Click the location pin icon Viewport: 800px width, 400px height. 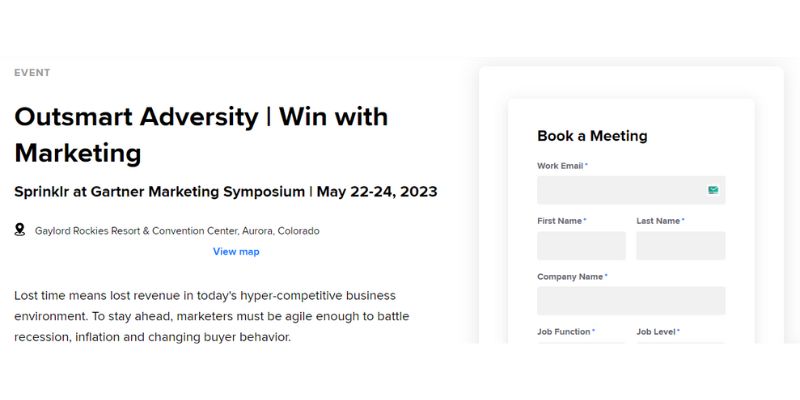pyautogui.click(x=20, y=230)
